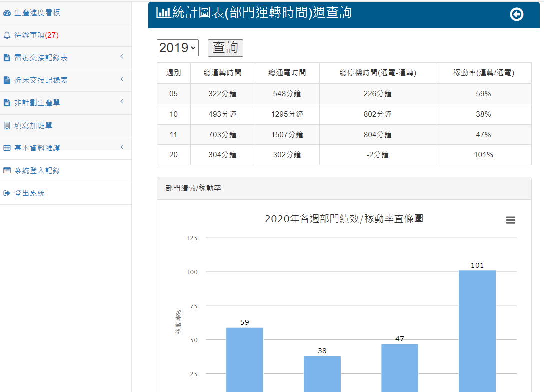
Task: Click the 703分鐘 cell
Action: [222, 135]
